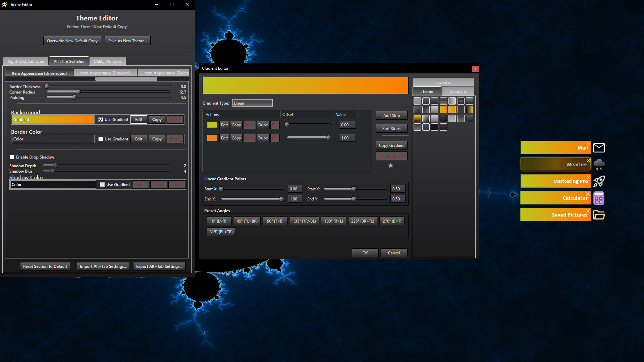Image resolution: width=644 pixels, height=362 pixels.
Task: Expand the Favorites section
Action: tap(443, 82)
